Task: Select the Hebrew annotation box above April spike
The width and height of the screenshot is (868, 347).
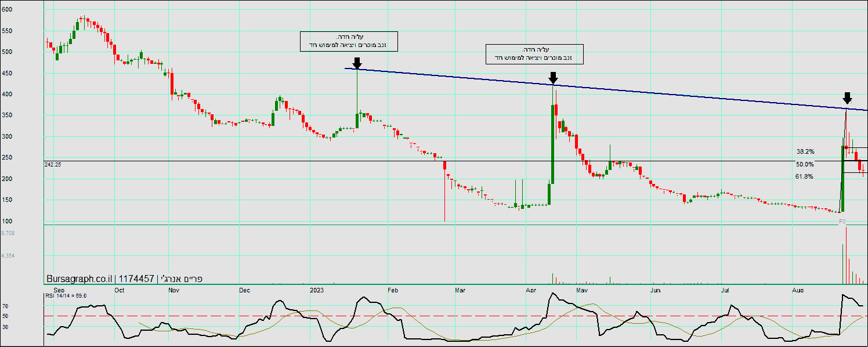Action: coord(534,54)
